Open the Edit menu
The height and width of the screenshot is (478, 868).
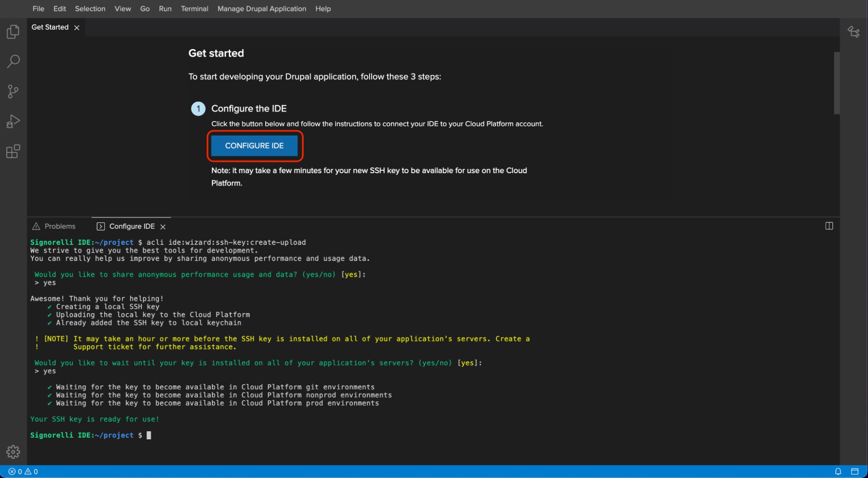coord(59,9)
